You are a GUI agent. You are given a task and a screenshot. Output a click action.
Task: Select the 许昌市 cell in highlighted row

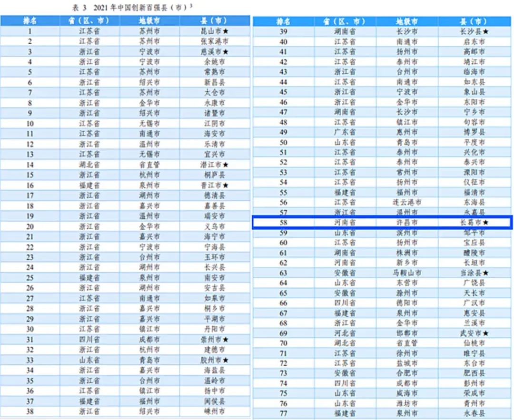407,223
